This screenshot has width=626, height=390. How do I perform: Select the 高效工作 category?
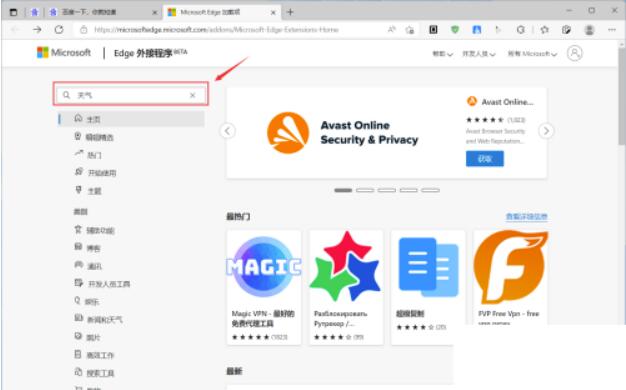[x=95, y=355]
